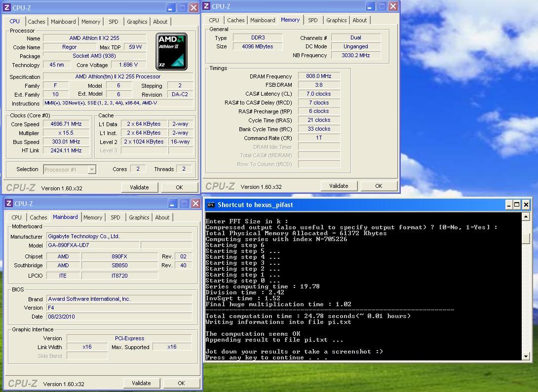Select the Bank Cycle Time value 33 clocks
The image size is (538, 392).
319,129
